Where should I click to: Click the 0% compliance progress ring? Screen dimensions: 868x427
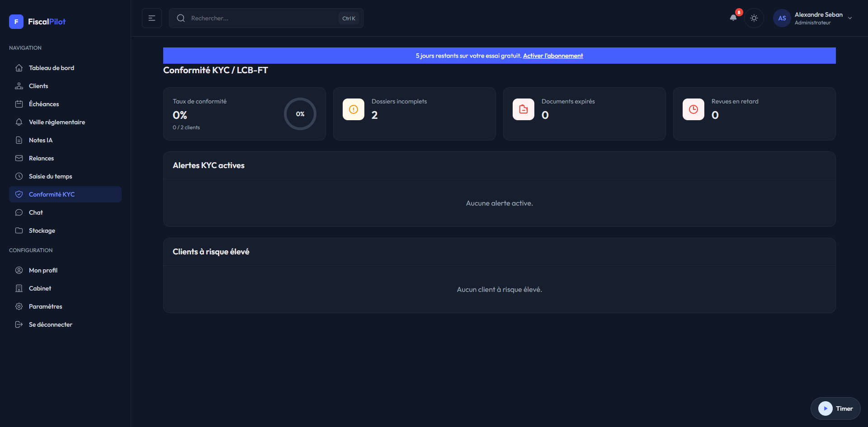[300, 114]
